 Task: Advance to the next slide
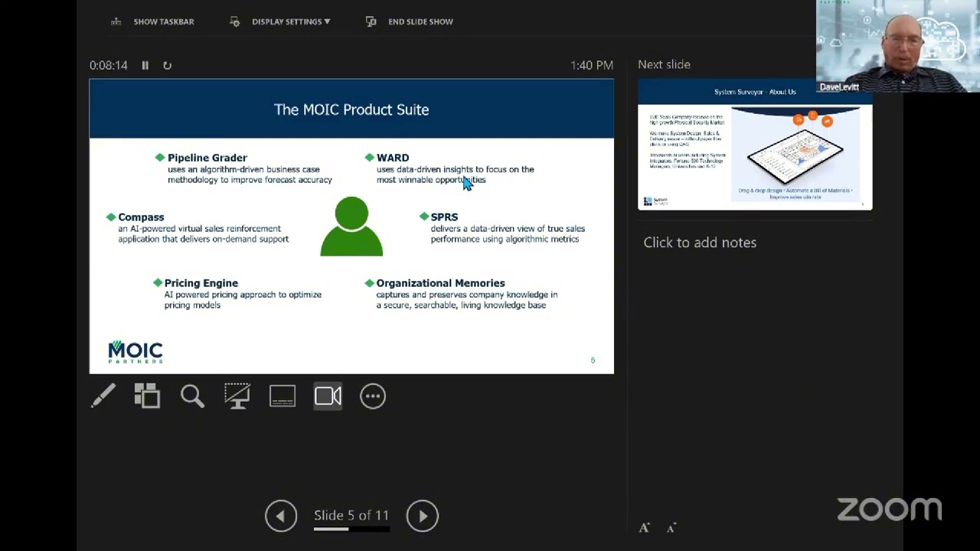(x=423, y=516)
